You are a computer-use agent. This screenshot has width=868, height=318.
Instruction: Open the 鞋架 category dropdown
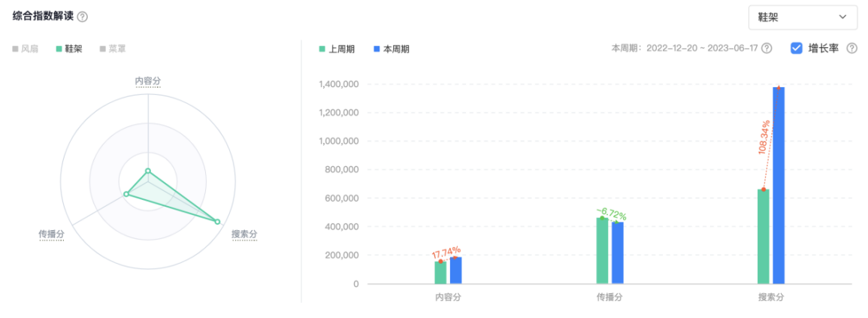click(802, 17)
